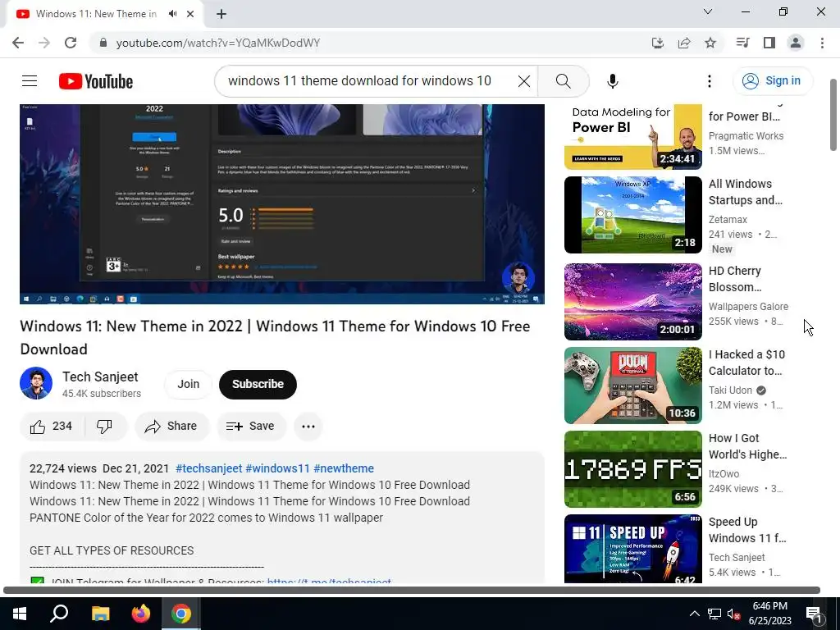
Task: Open the #windows11 hashtag
Action: pos(277,468)
